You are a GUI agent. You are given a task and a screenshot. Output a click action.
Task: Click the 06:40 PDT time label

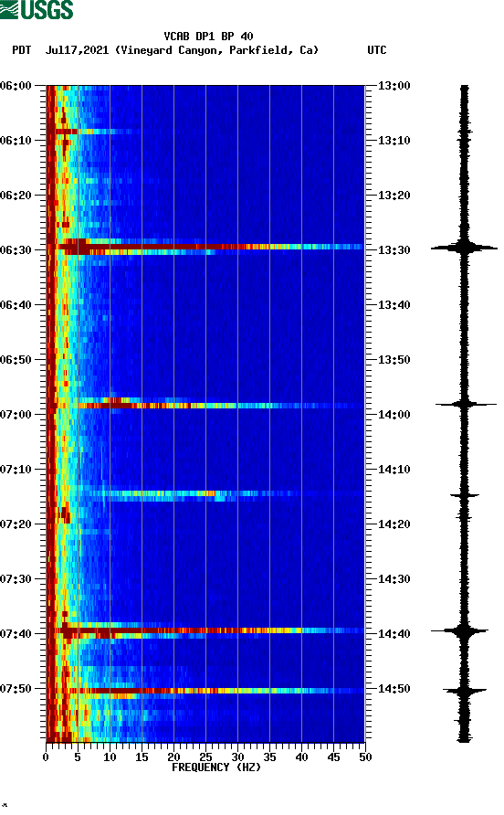16,304
